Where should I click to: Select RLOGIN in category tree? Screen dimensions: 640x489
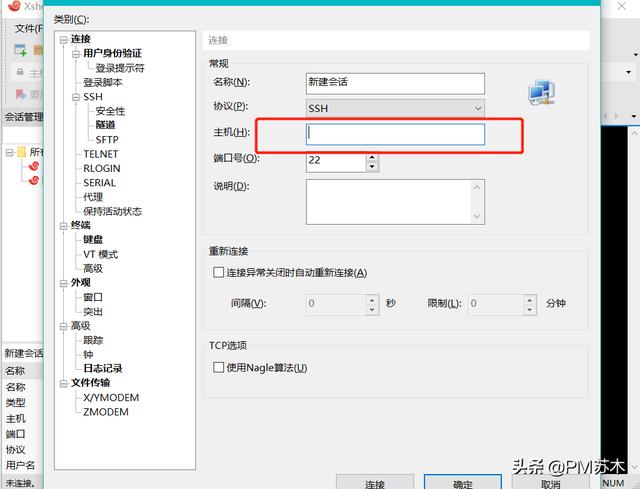pos(102,168)
